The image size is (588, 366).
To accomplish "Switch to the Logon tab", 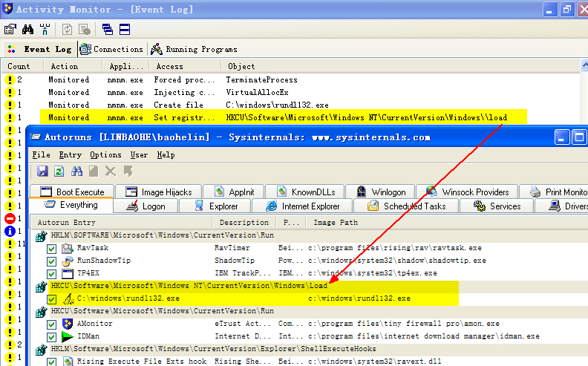I will pos(146,206).
